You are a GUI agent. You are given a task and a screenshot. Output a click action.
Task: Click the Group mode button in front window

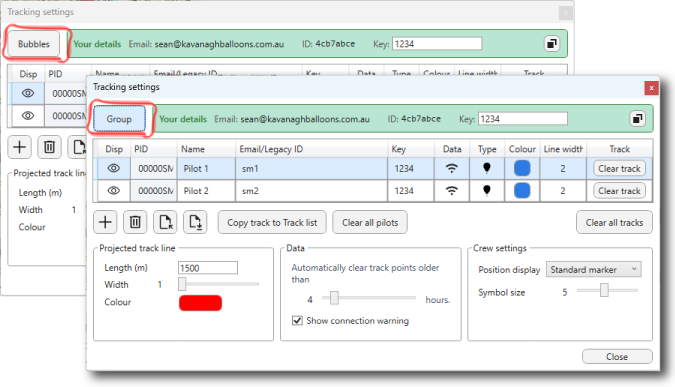[119, 119]
